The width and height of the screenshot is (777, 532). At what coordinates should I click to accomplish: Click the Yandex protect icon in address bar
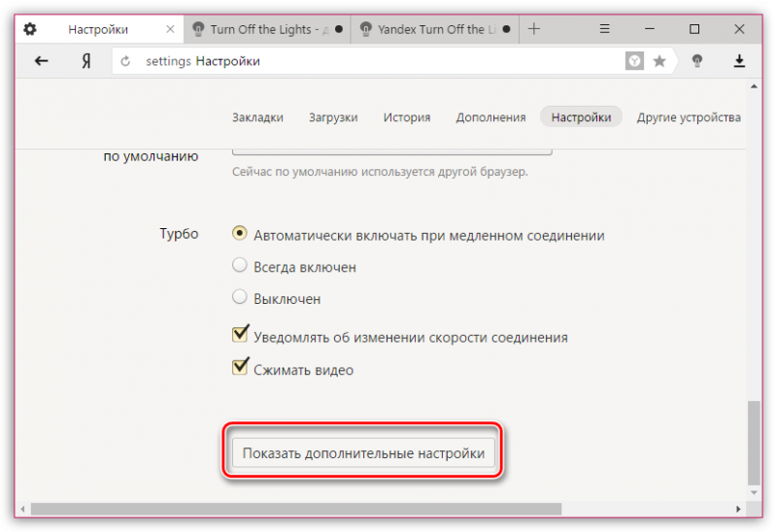[634, 61]
